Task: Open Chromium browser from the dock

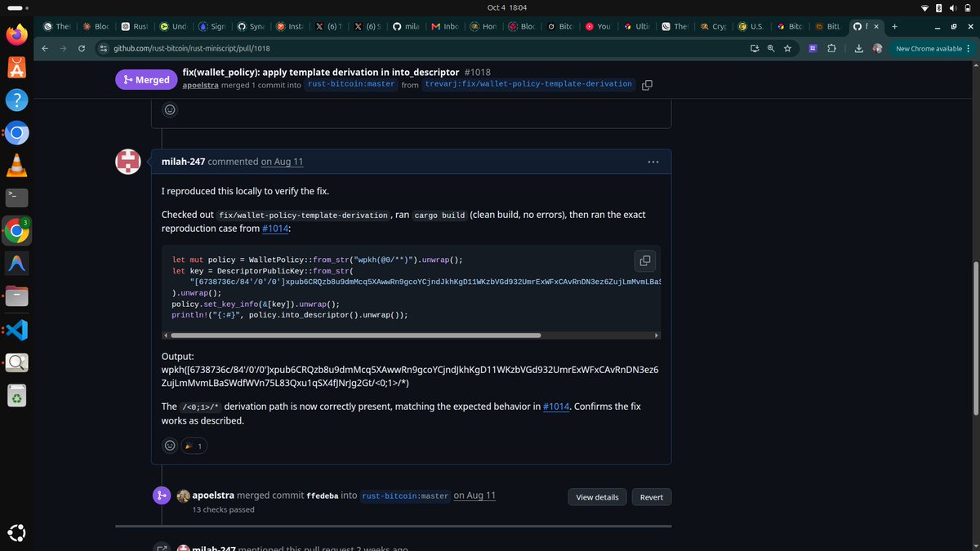Action: (x=16, y=132)
